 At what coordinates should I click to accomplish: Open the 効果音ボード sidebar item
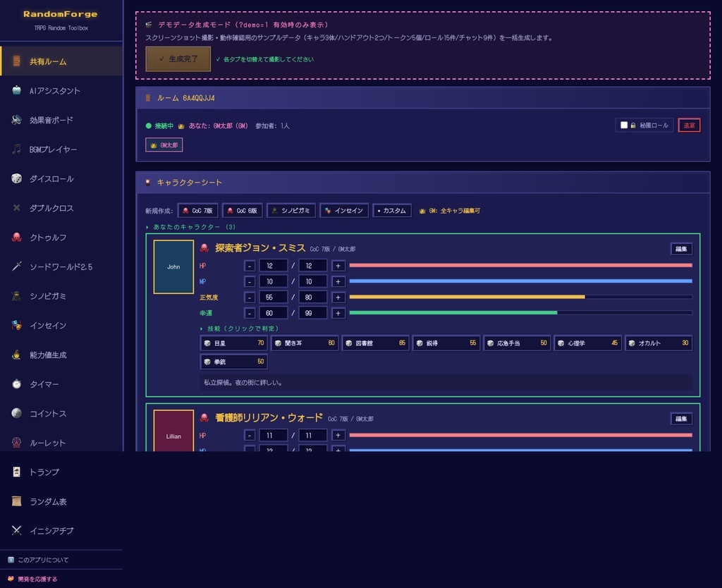pos(62,120)
